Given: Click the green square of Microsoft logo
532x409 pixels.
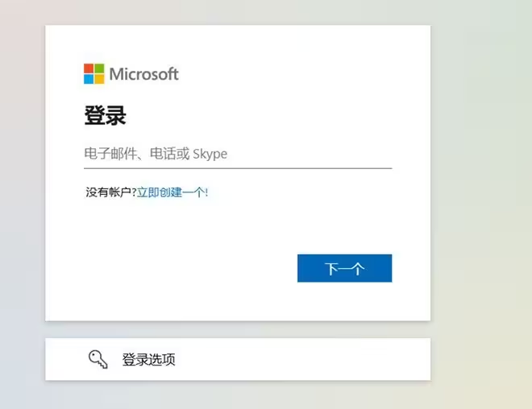Looking at the screenshot, I should pyautogui.click(x=99, y=68).
